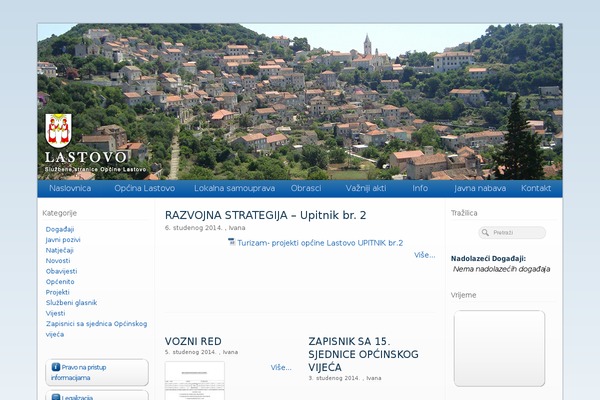Image resolution: width=600 pixels, height=400 pixels.
Task: Select the Obrasci menu item
Action: [x=306, y=188]
